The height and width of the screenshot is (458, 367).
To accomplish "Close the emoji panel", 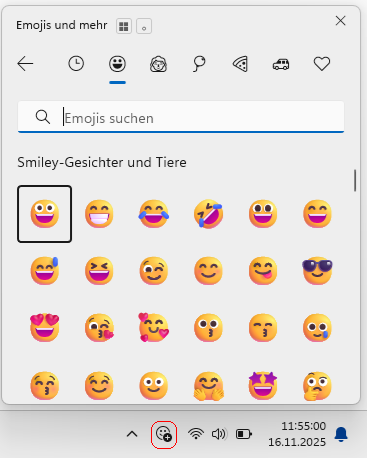I will coord(340,21).
